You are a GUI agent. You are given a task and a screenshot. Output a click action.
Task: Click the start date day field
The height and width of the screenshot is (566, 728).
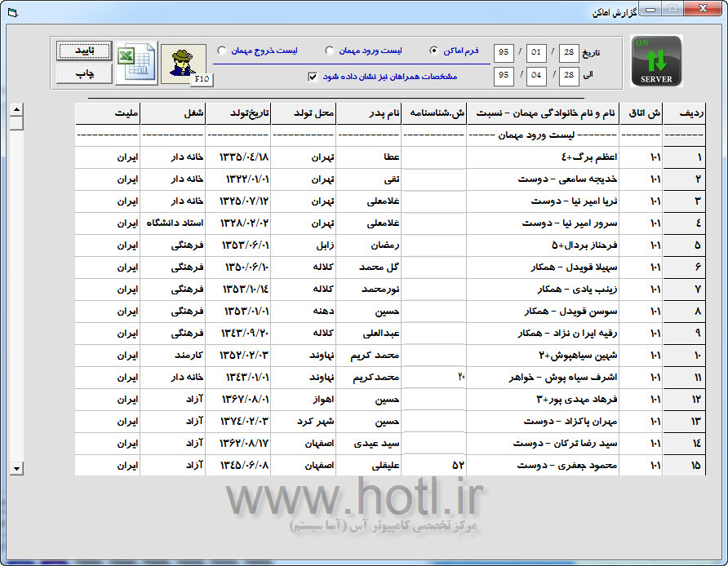(569, 53)
